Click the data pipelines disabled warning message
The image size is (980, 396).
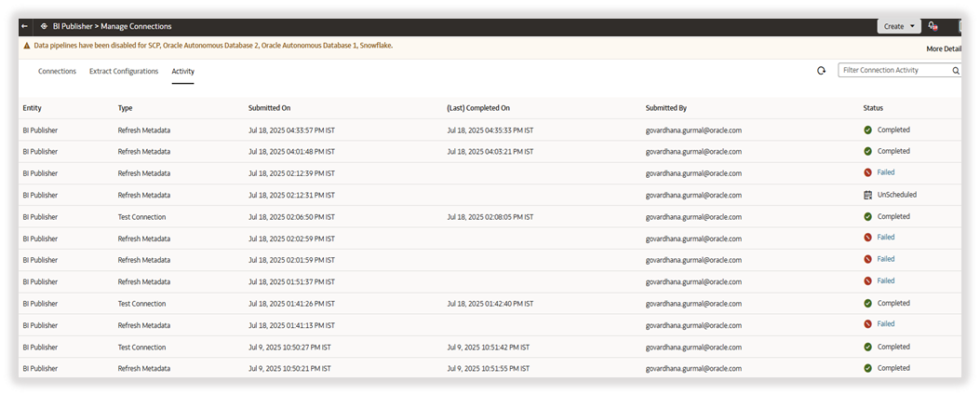(x=213, y=46)
